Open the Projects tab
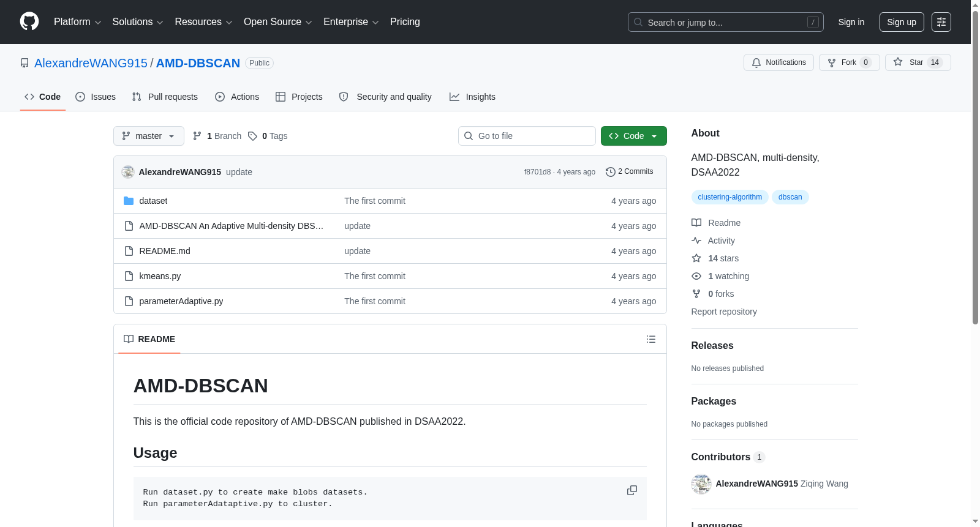The height and width of the screenshot is (527, 980). (299, 97)
